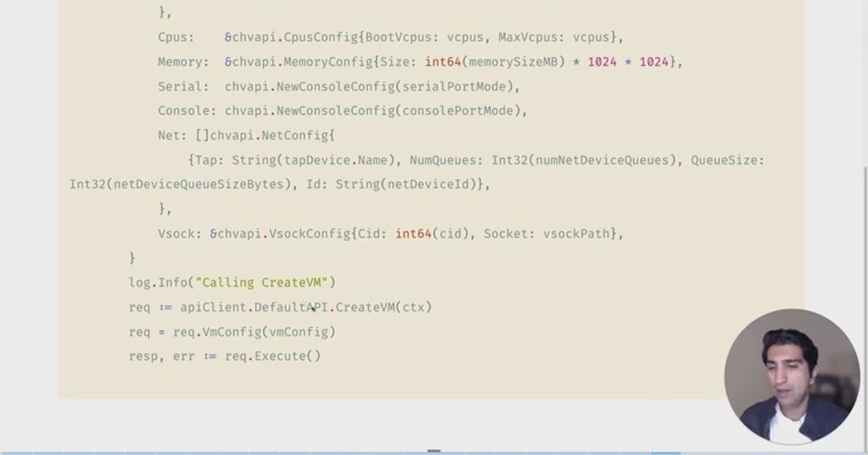Click the Memory: field label
868x455 pixels.
coord(184,62)
